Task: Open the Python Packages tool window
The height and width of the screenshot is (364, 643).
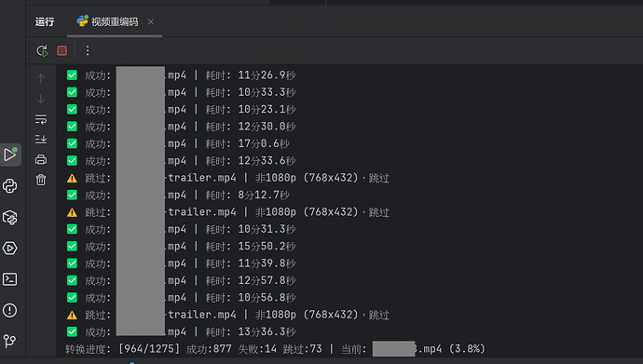Action: coord(10,217)
